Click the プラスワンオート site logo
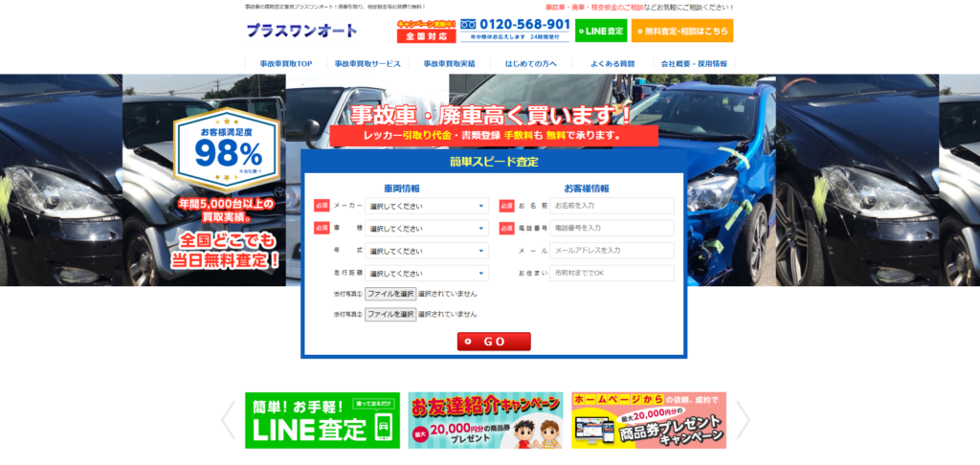 301,31
